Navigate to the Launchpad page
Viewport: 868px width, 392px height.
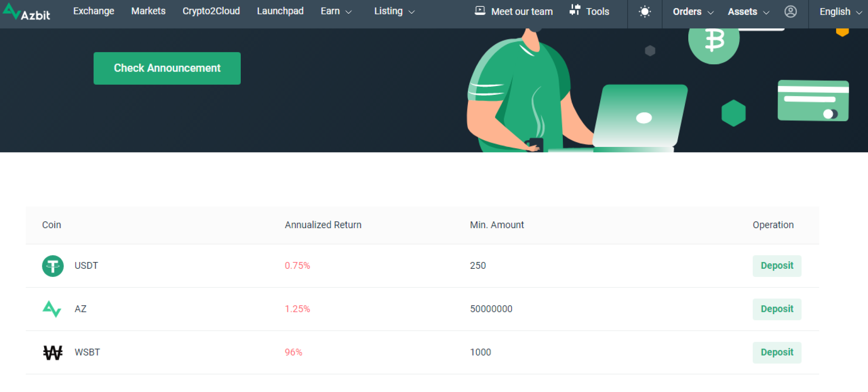pyautogui.click(x=280, y=11)
